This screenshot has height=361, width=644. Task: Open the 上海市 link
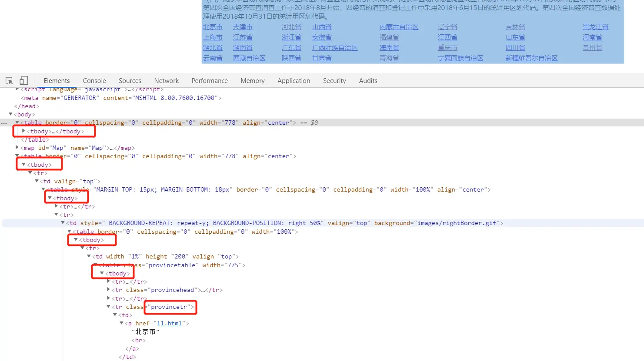click(213, 37)
